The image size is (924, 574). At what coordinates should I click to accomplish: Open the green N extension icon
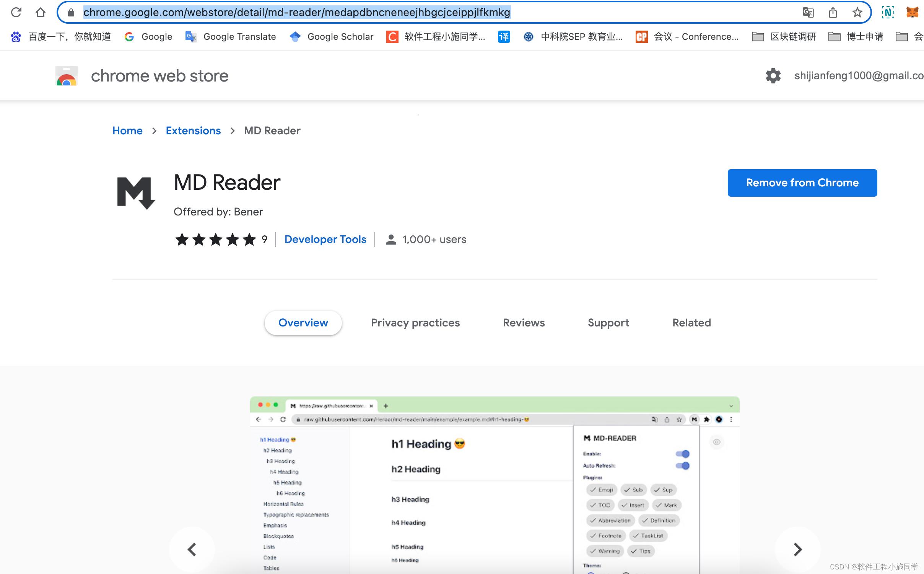(888, 13)
